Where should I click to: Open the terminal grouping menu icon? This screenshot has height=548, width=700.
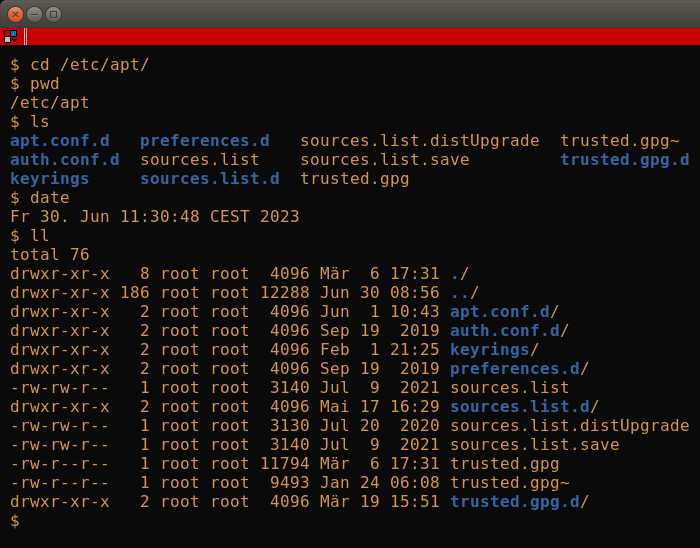tap(10, 36)
